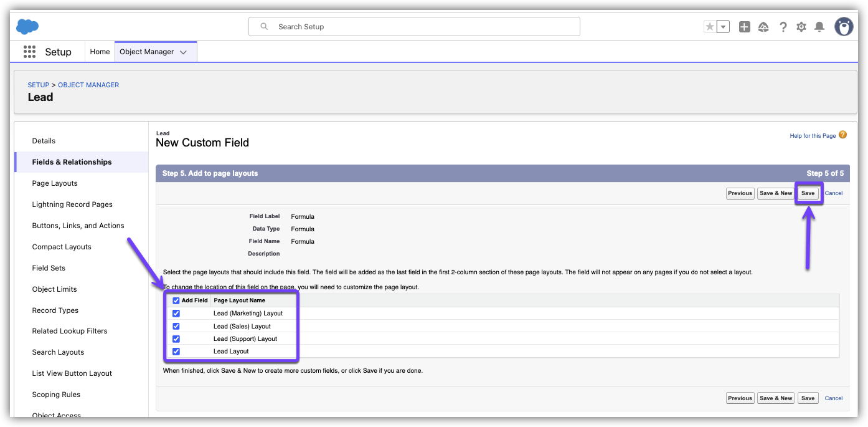Expand the Object Manager tab chevron
868x427 pixels.
tap(183, 52)
